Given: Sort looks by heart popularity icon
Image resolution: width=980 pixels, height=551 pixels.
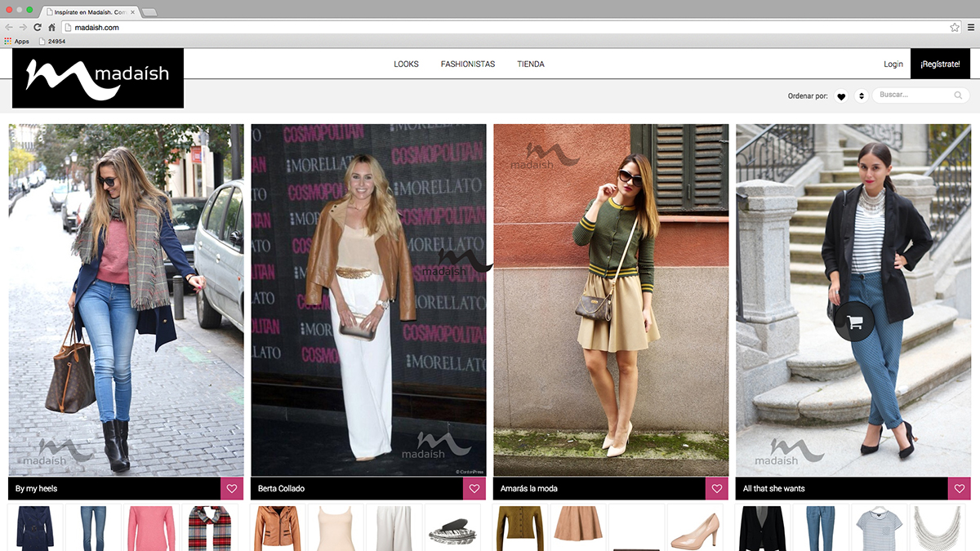Looking at the screenshot, I should [x=841, y=96].
